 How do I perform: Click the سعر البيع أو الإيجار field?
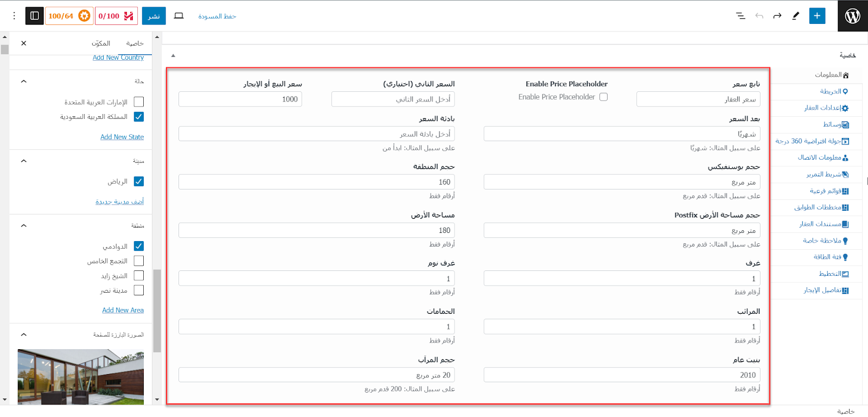click(x=240, y=99)
